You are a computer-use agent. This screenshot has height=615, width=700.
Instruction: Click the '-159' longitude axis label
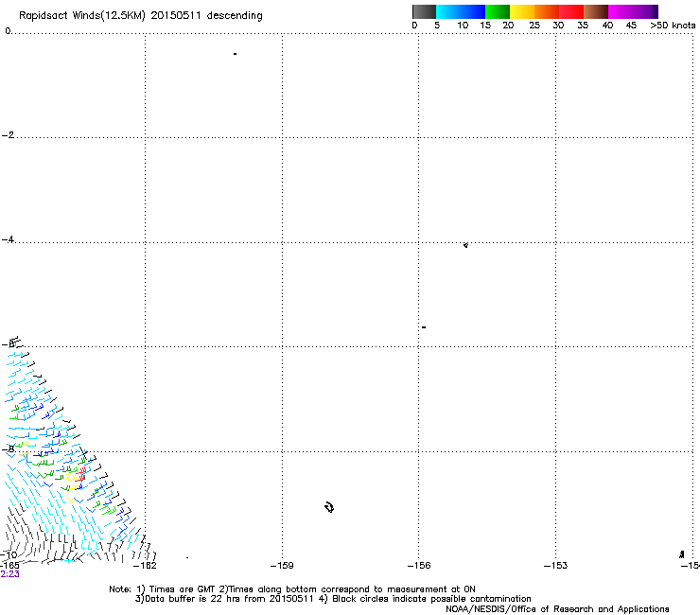coord(282,566)
